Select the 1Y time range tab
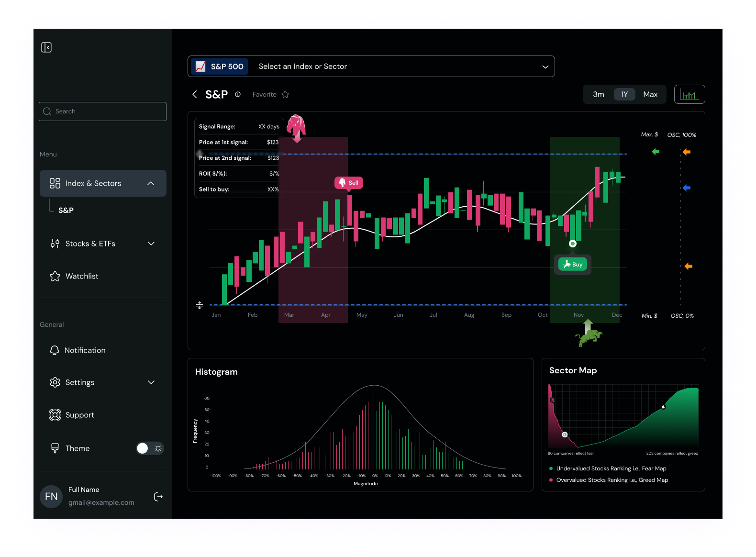The width and height of the screenshot is (756, 557). pyautogui.click(x=624, y=94)
